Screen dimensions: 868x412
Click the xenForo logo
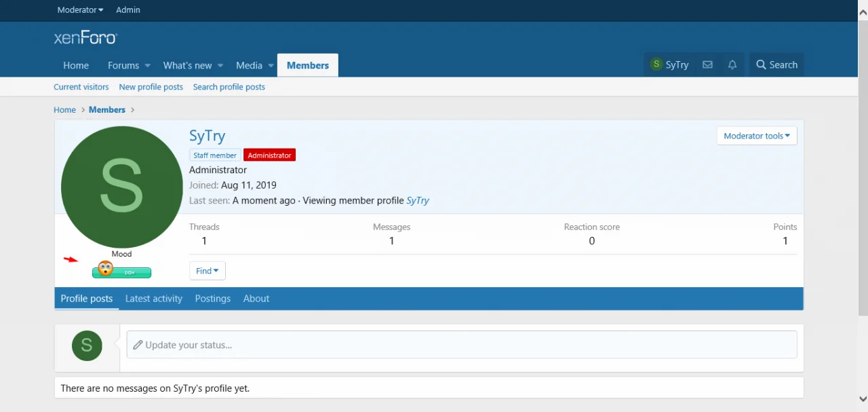coord(85,38)
